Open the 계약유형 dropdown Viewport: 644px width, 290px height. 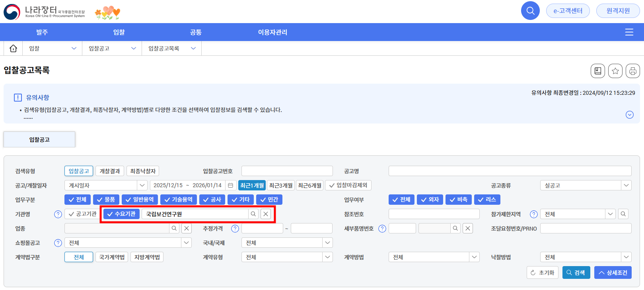pyautogui.click(x=287, y=257)
